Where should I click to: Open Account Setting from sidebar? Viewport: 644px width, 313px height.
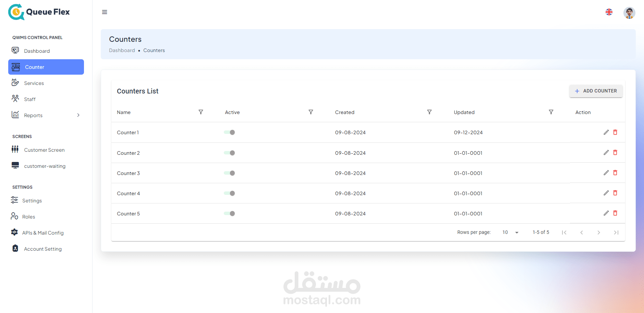(46, 249)
